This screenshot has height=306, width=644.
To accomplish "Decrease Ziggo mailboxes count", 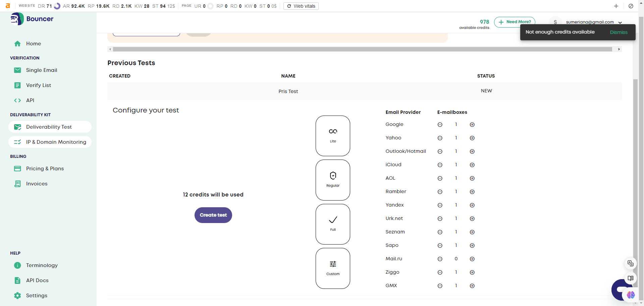I will 440,272.
